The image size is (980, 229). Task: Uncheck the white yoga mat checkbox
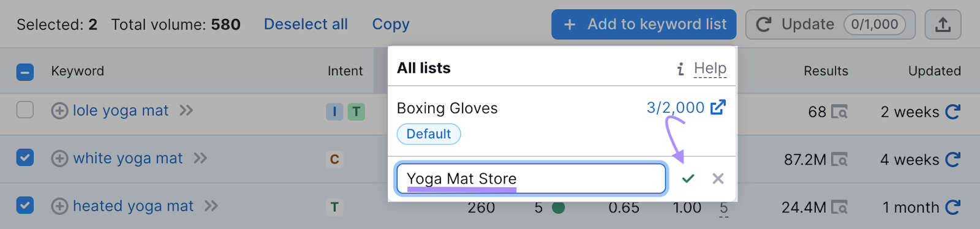(x=25, y=157)
